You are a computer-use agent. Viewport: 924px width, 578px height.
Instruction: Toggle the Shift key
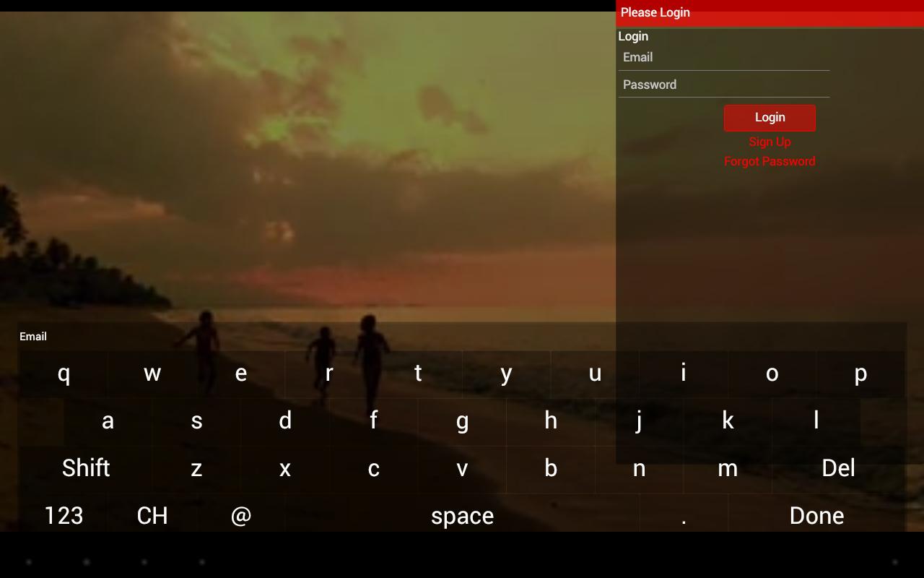pos(86,468)
